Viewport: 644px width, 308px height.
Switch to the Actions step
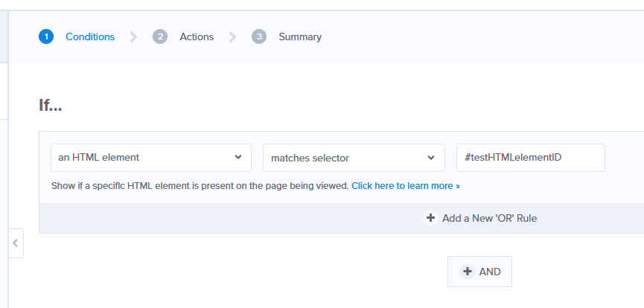[x=197, y=37]
